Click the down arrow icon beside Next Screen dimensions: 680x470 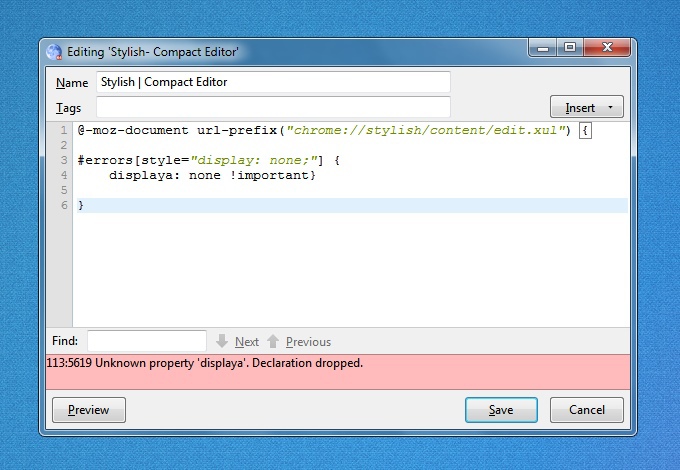click(x=222, y=341)
